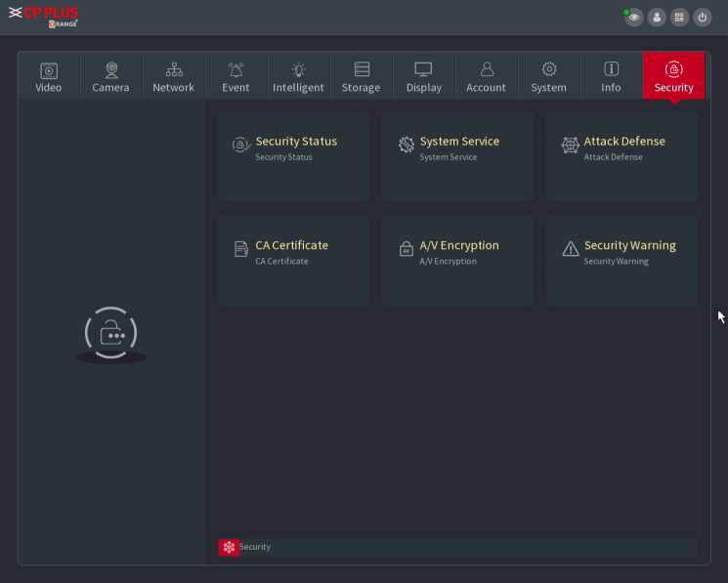Click the Attack Defense spider web icon
Screen dimensions: 728x583
coord(571,146)
